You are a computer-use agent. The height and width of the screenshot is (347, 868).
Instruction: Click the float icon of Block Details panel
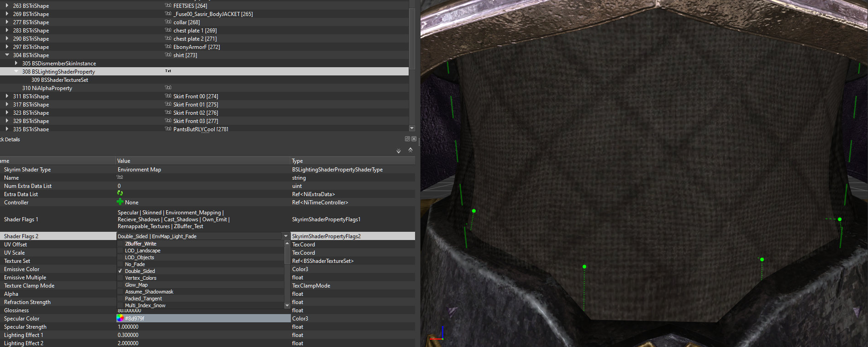(407, 139)
